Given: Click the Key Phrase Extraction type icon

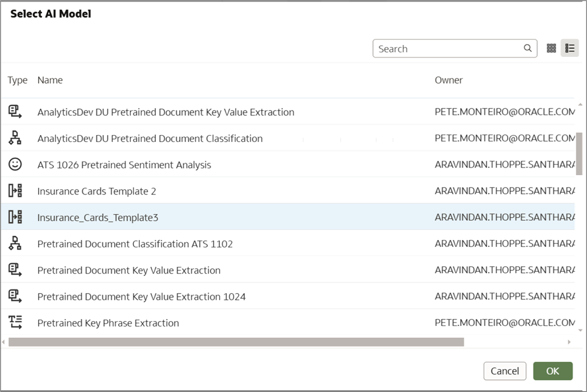Looking at the screenshot, I should (15, 322).
